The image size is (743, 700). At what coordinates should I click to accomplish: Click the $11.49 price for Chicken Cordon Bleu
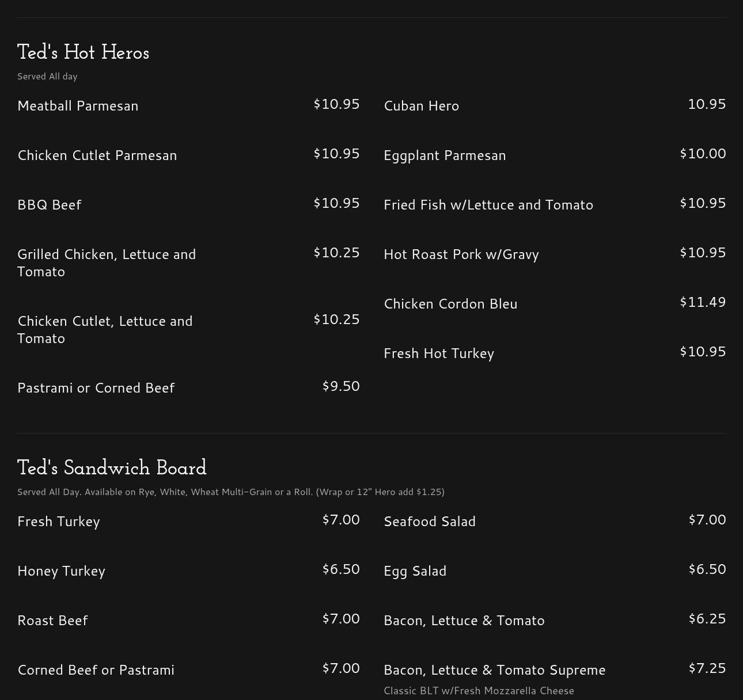703,302
